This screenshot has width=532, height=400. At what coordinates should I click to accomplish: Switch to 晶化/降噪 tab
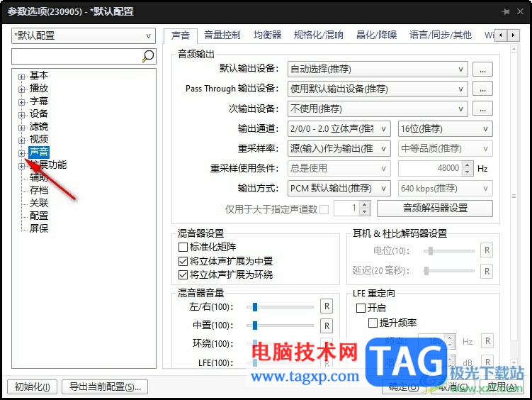[x=376, y=35]
